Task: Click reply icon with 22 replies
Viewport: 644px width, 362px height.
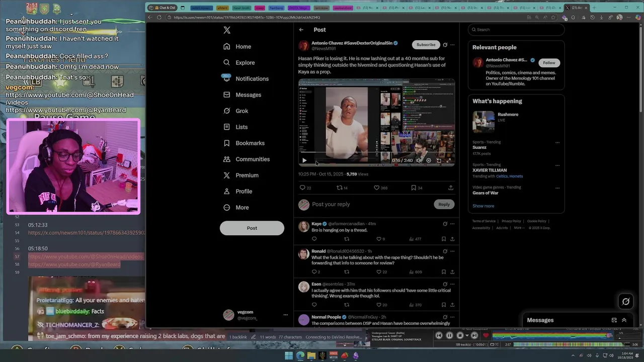Action: (302, 188)
